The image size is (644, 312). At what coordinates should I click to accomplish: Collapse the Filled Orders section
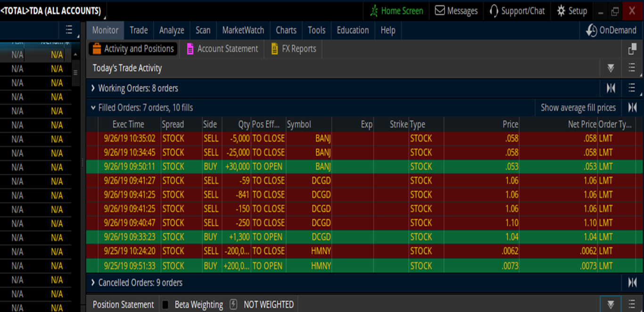point(93,108)
